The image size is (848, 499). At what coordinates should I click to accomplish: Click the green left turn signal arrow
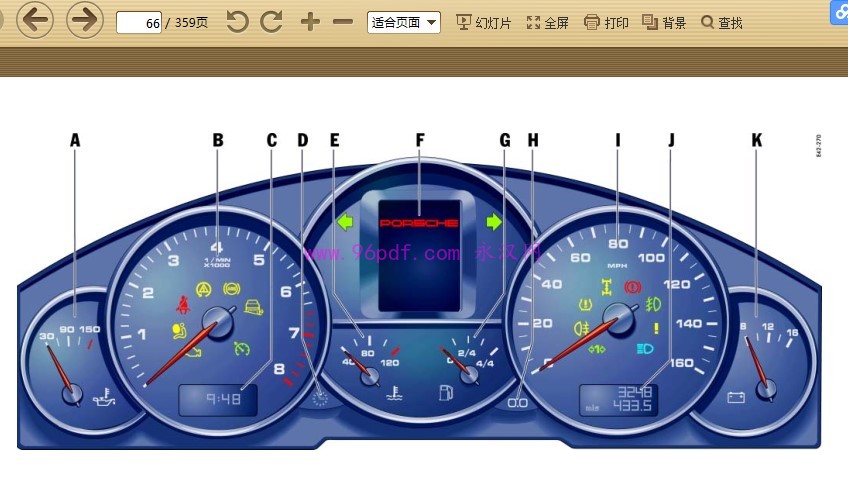pyautogui.click(x=346, y=221)
